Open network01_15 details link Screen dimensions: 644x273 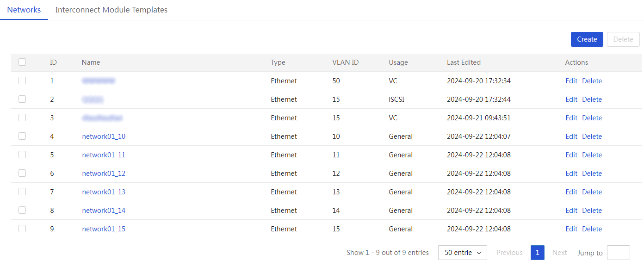point(104,229)
